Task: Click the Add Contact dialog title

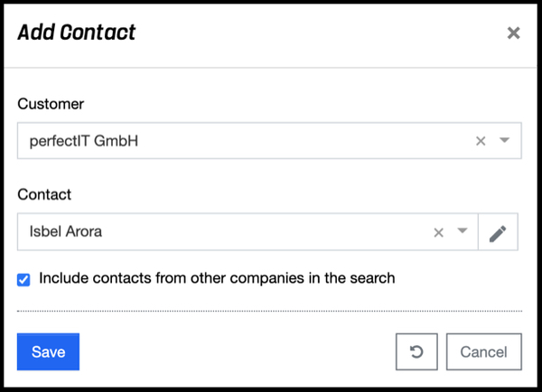Action: [77, 33]
